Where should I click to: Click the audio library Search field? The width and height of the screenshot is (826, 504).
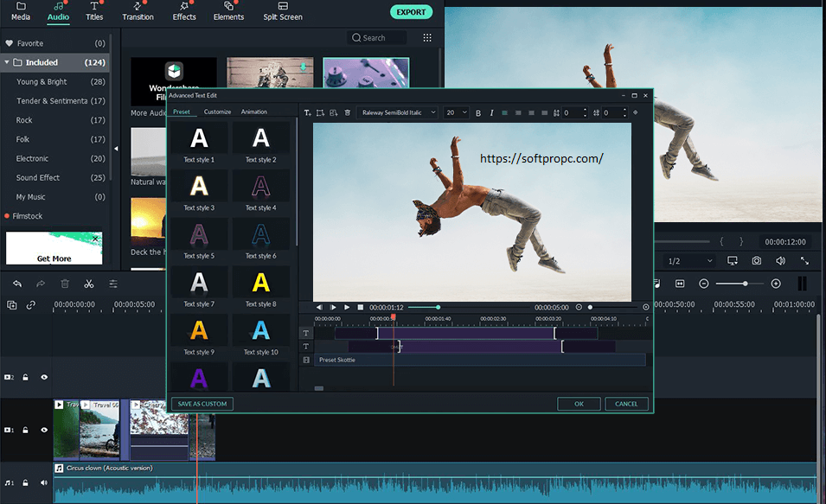click(376, 38)
